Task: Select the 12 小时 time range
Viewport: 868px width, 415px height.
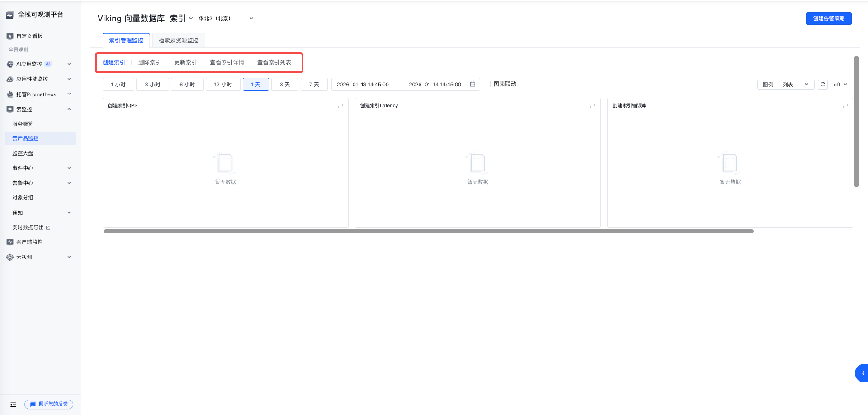Action: click(223, 85)
